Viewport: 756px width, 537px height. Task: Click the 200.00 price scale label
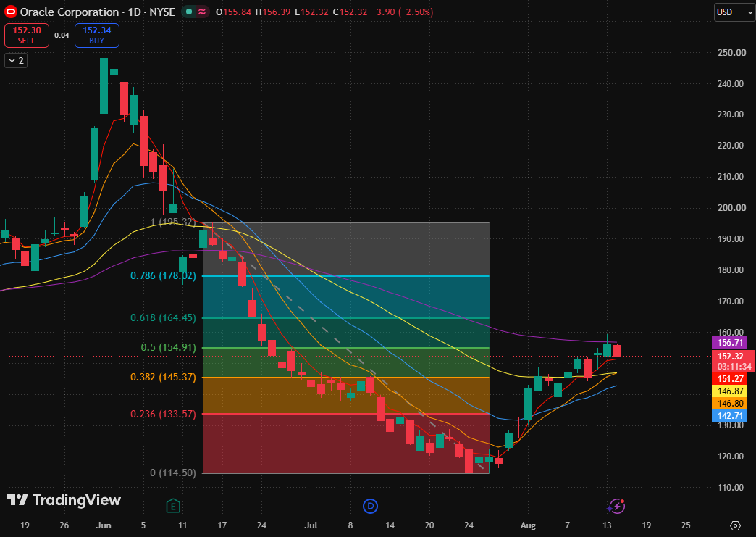[x=731, y=208]
